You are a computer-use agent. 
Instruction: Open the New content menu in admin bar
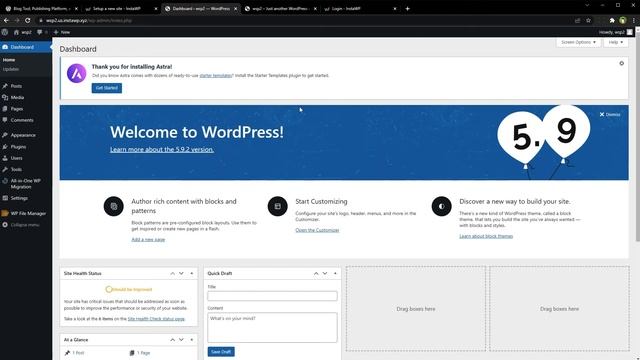tap(62, 32)
